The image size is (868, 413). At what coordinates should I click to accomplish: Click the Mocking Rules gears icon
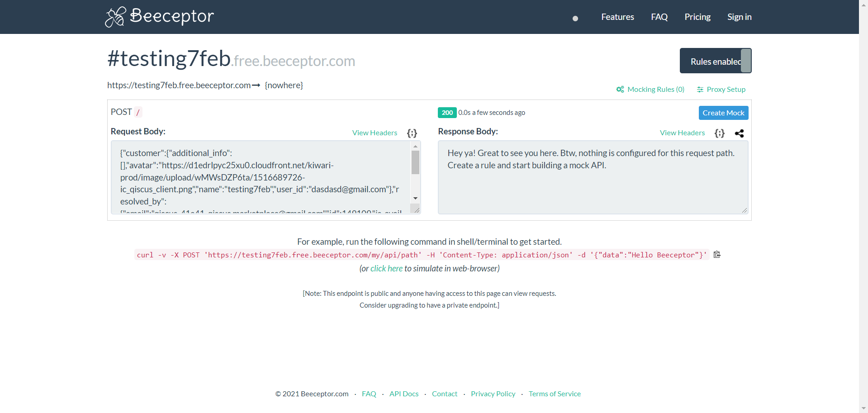(x=620, y=90)
